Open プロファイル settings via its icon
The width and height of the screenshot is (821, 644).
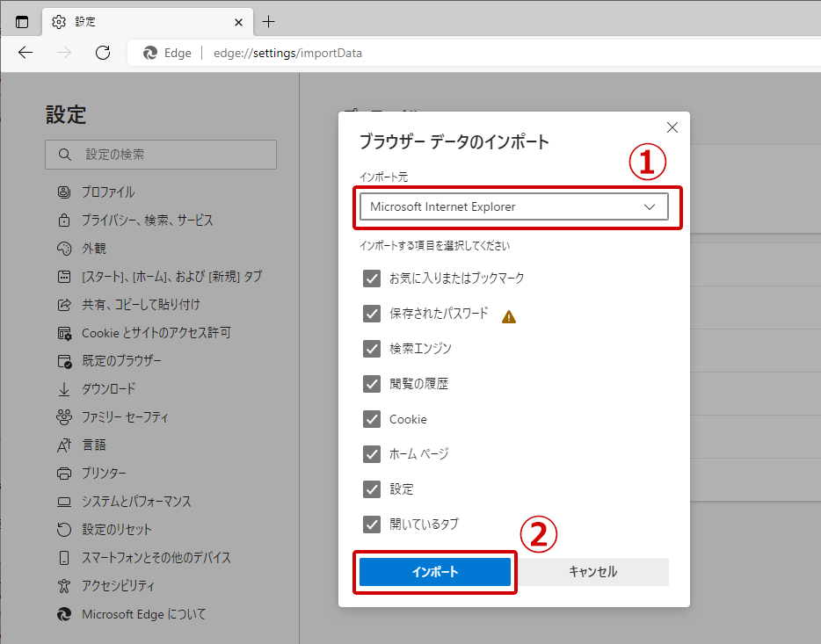tap(64, 192)
